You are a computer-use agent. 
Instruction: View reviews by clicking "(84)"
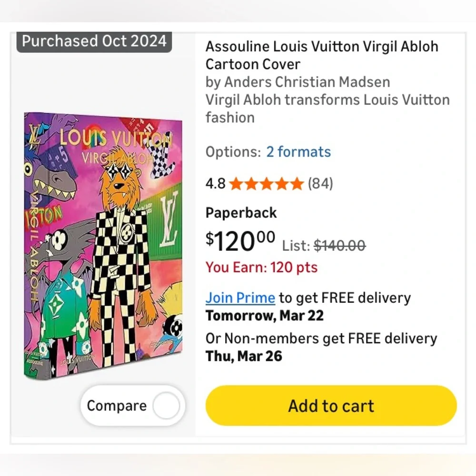click(320, 183)
